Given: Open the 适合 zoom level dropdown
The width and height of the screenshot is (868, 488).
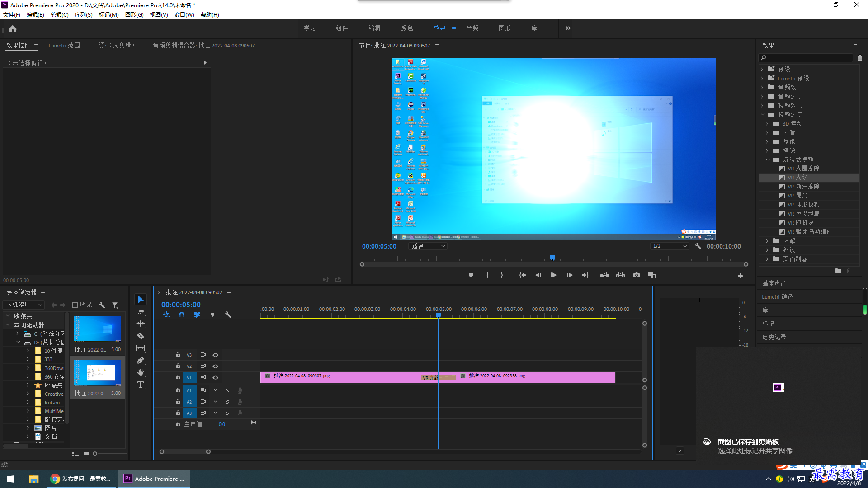Looking at the screenshot, I should click(x=428, y=246).
